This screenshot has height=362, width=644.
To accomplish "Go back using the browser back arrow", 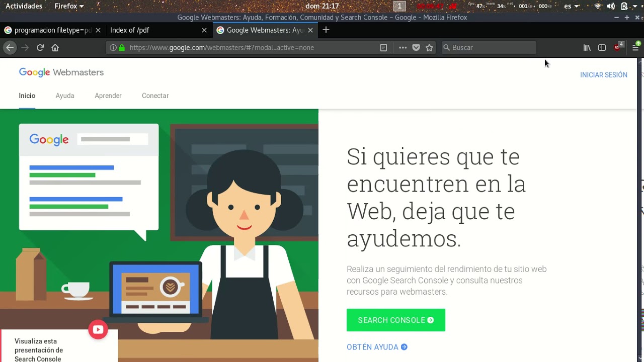I will [x=10, y=47].
